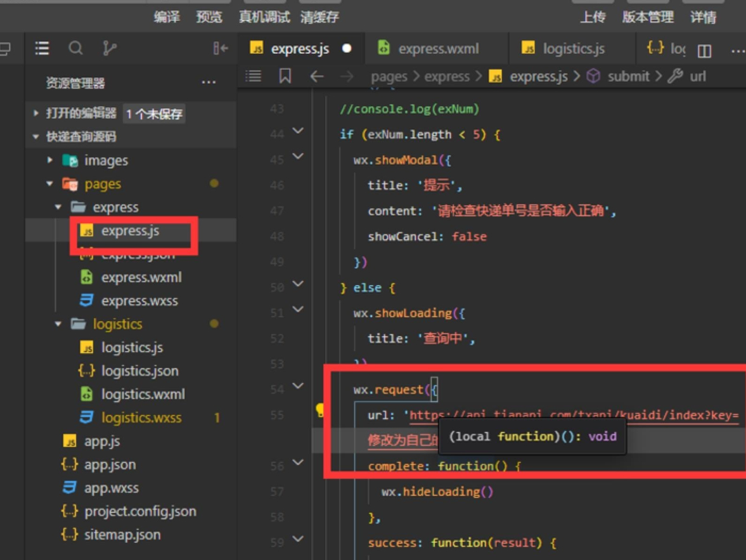746x560 pixels.
Task: Click the 真机调试 button in toolbar
Action: 264,17
